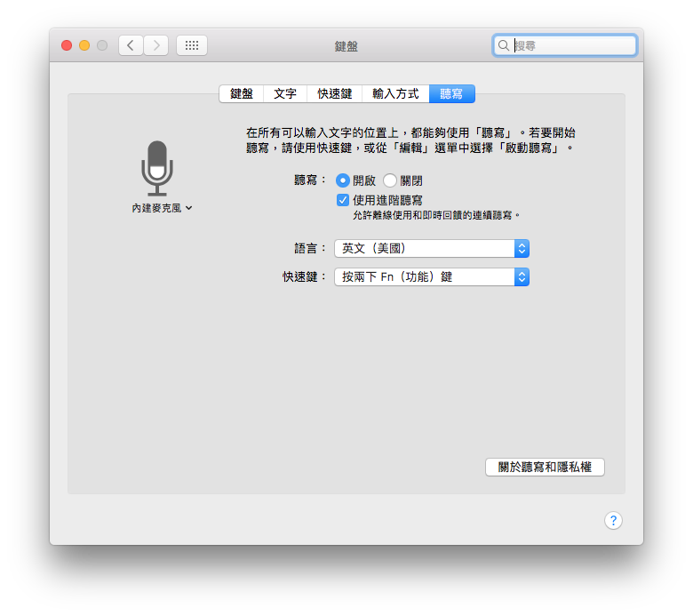Minimize the window with the yellow button
This screenshot has height=616, width=693.
84,45
